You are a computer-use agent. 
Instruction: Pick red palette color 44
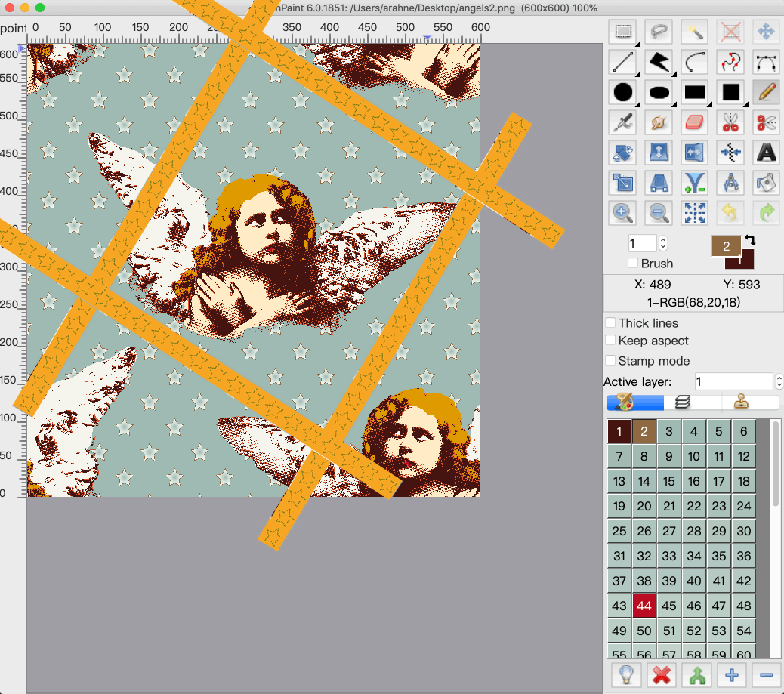[x=644, y=606]
